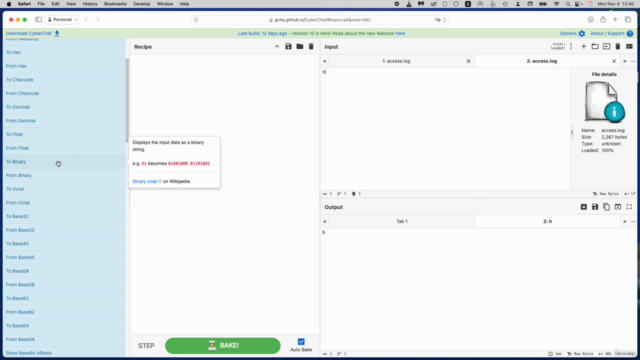Viewport: 640px width, 360px height.
Task: Select From Charcode operation
Action: [x=65, y=93]
